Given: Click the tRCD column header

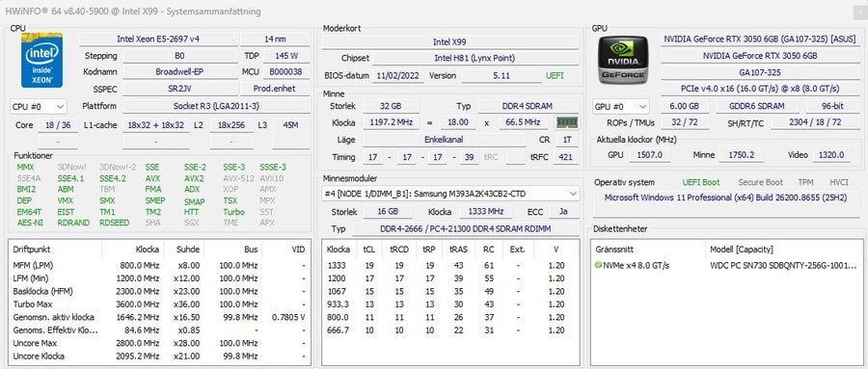Looking at the screenshot, I should pyautogui.click(x=399, y=250).
